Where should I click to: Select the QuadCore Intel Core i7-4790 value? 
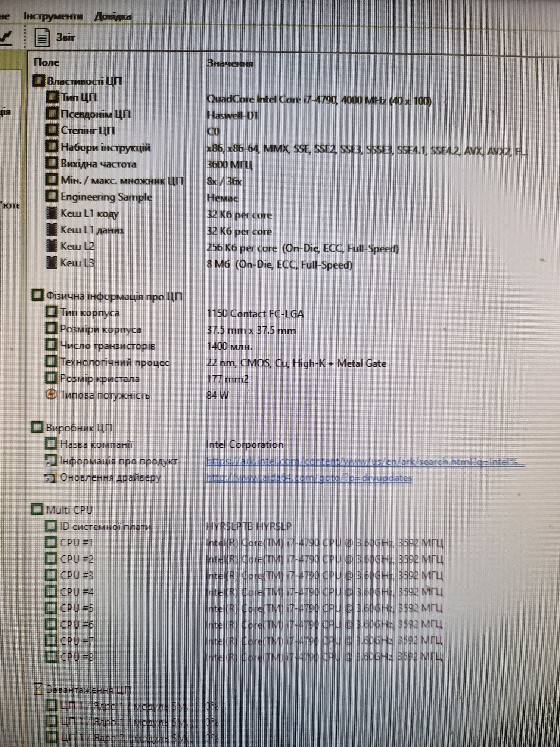pos(319,100)
